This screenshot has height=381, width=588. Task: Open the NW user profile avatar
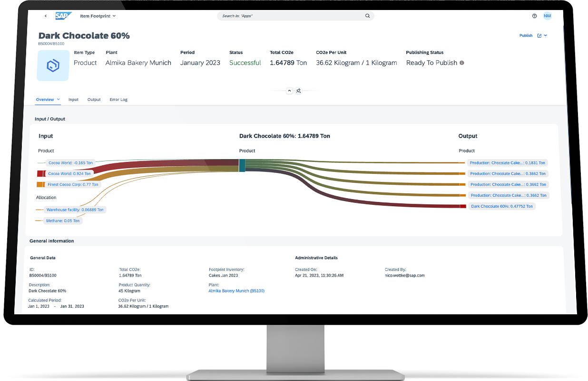tap(547, 16)
